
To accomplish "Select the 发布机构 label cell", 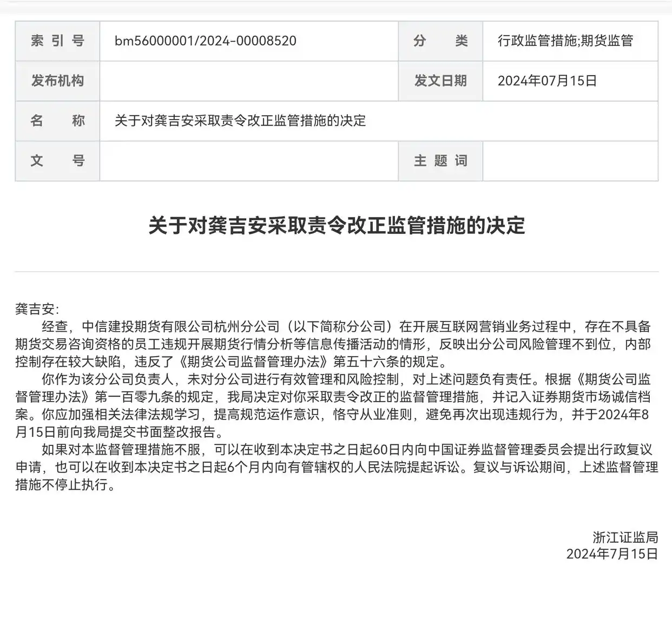I will 57,81.
